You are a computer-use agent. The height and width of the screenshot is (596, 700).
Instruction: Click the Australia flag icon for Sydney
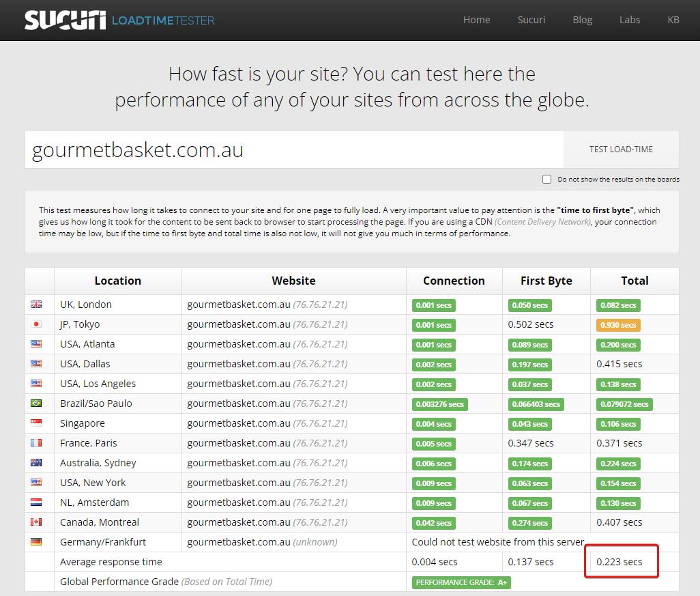coord(36,463)
